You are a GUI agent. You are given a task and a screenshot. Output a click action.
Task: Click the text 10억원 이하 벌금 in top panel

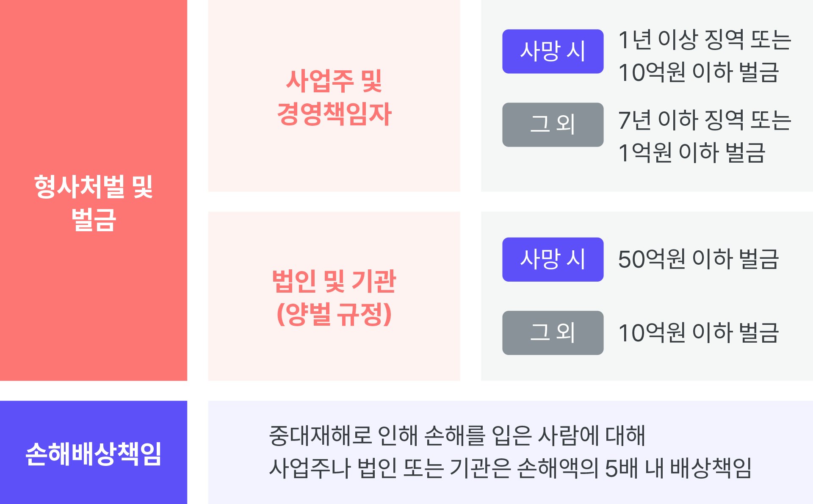pos(698,72)
